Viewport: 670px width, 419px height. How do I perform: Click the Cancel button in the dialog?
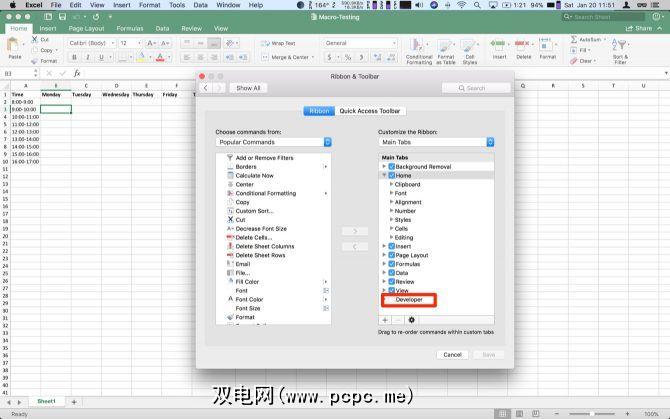click(452, 355)
